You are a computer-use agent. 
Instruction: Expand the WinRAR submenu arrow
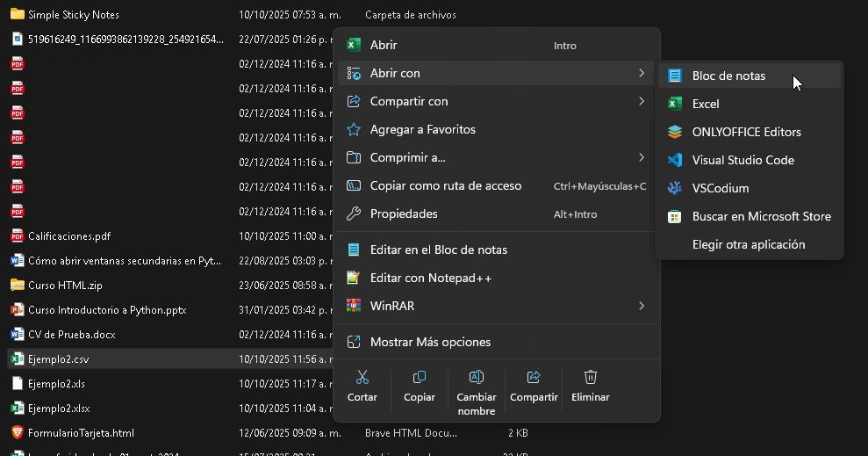[641, 306]
